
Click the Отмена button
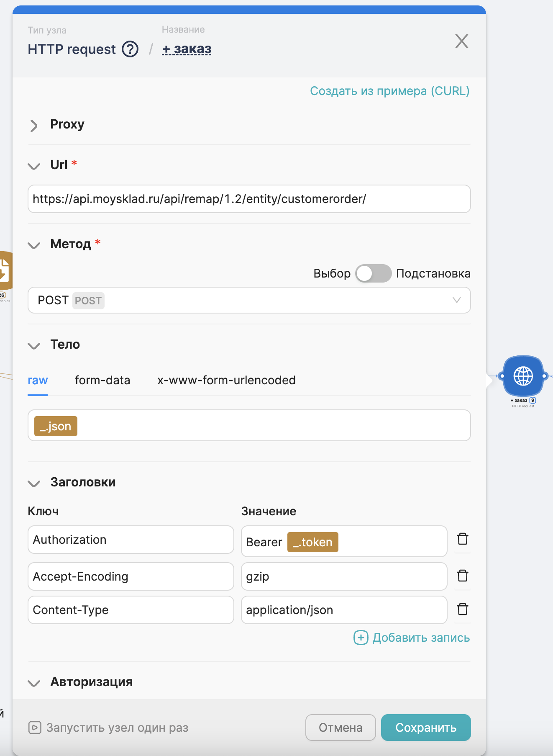[x=341, y=728]
